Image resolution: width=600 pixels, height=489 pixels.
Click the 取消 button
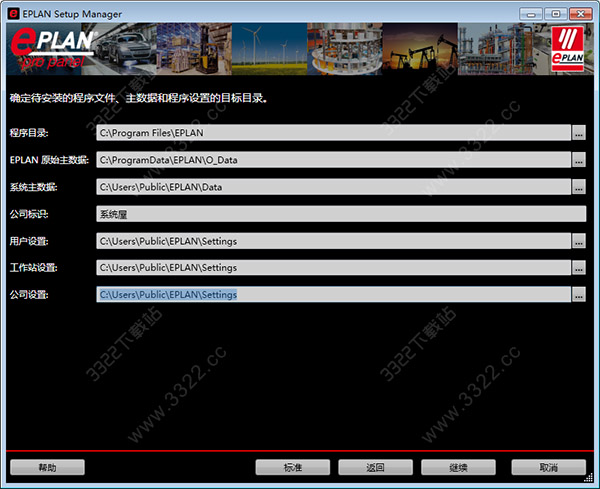pyautogui.click(x=549, y=467)
